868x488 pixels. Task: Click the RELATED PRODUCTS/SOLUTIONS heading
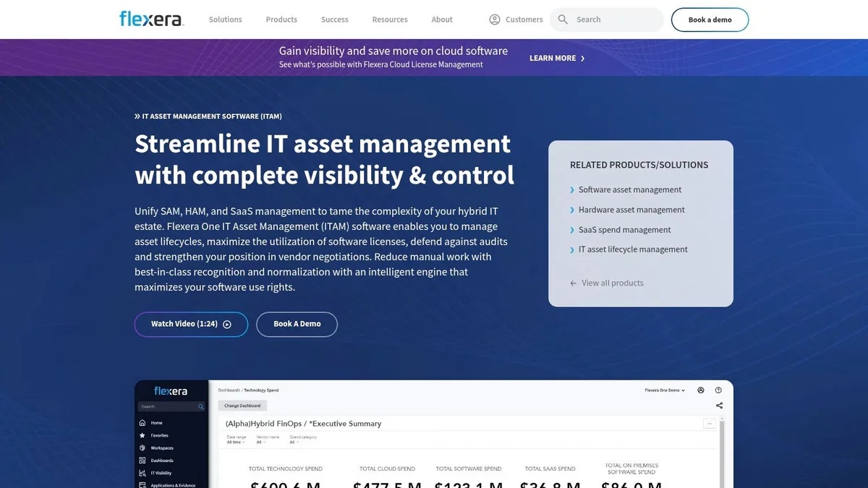click(639, 165)
